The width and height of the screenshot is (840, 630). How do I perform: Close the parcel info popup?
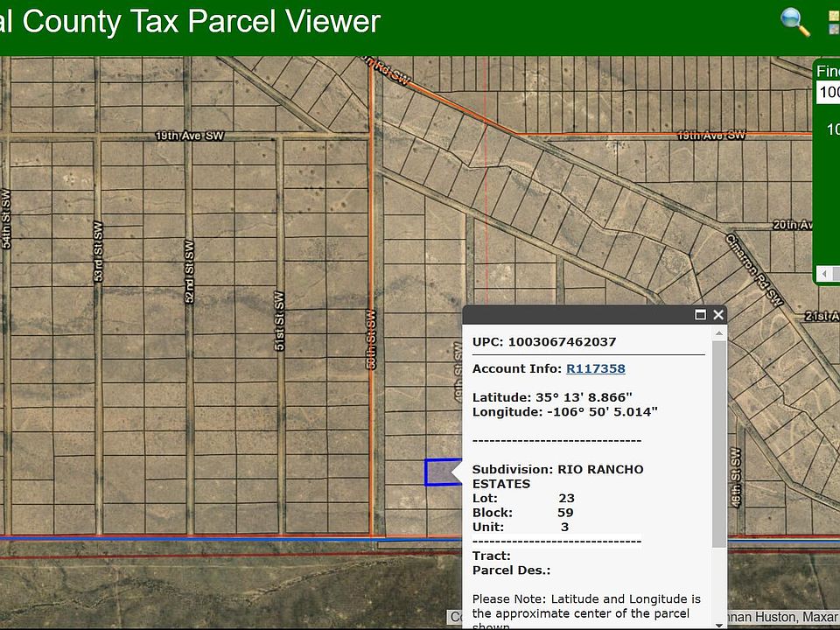[x=718, y=314]
